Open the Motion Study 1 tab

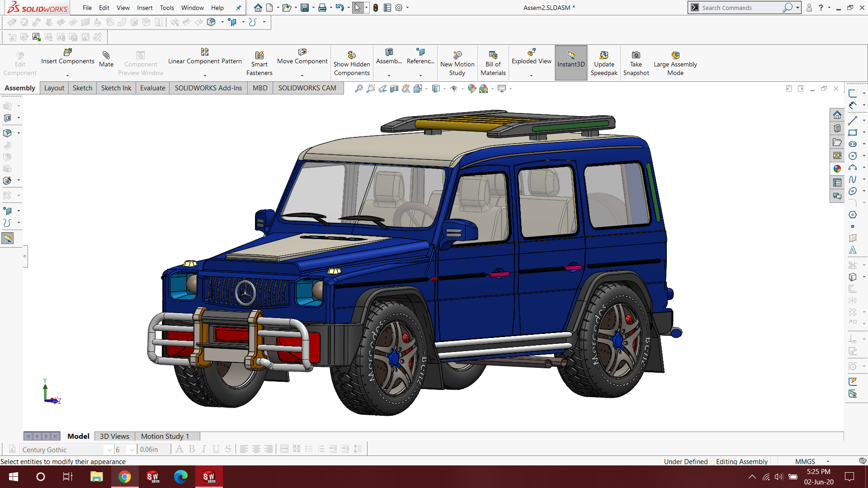pyautogui.click(x=165, y=436)
